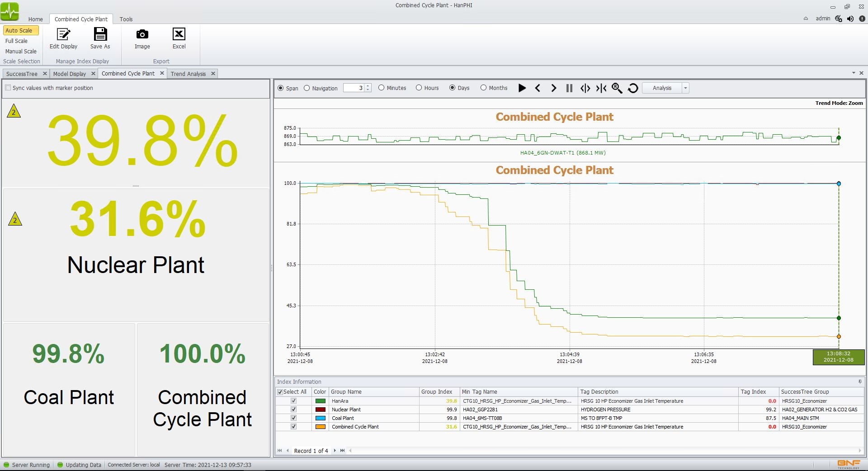The height and width of the screenshot is (471, 868).
Task: Select the Navigation radio button
Action: [307, 88]
